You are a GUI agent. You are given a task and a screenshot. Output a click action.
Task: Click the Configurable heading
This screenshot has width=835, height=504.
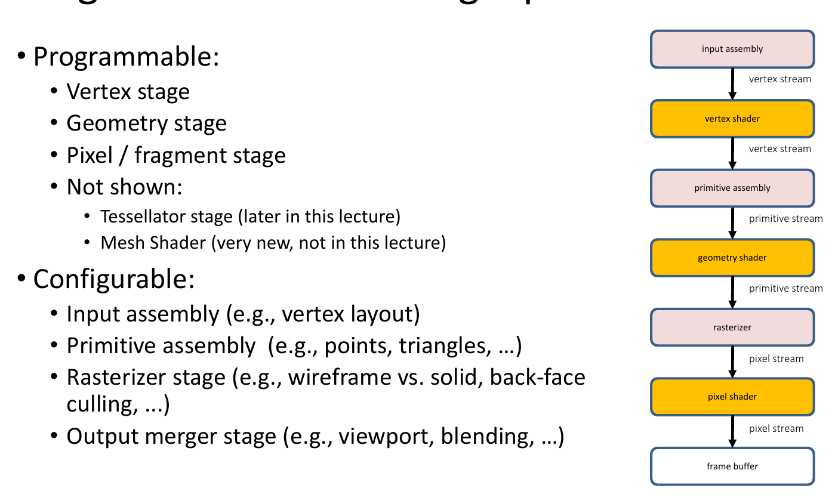[x=114, y=279]
